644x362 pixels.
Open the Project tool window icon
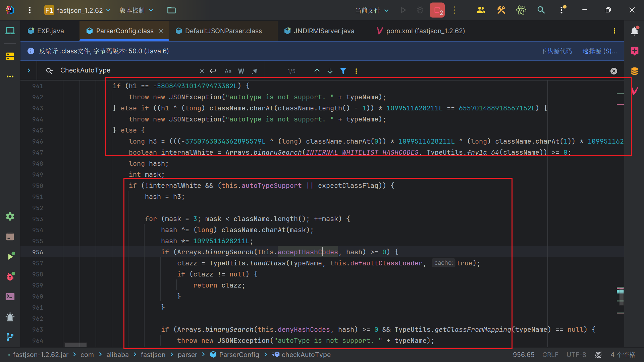point(10,31)
